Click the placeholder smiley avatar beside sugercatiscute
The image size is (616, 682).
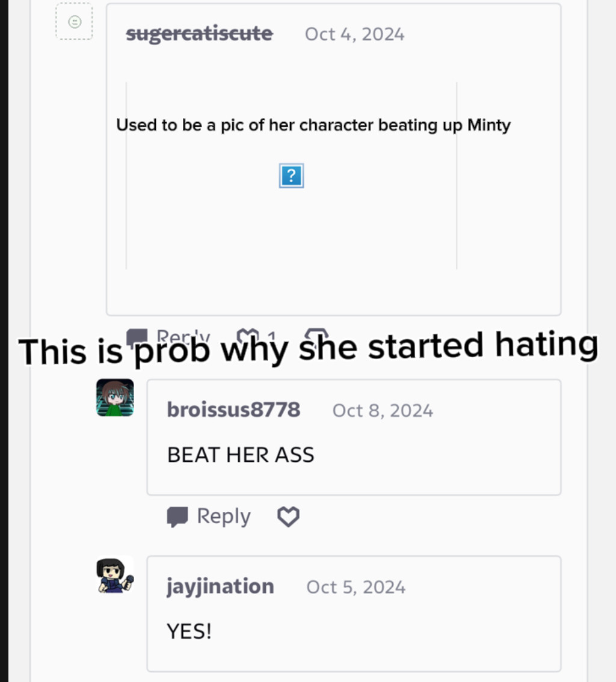point(74,21)
